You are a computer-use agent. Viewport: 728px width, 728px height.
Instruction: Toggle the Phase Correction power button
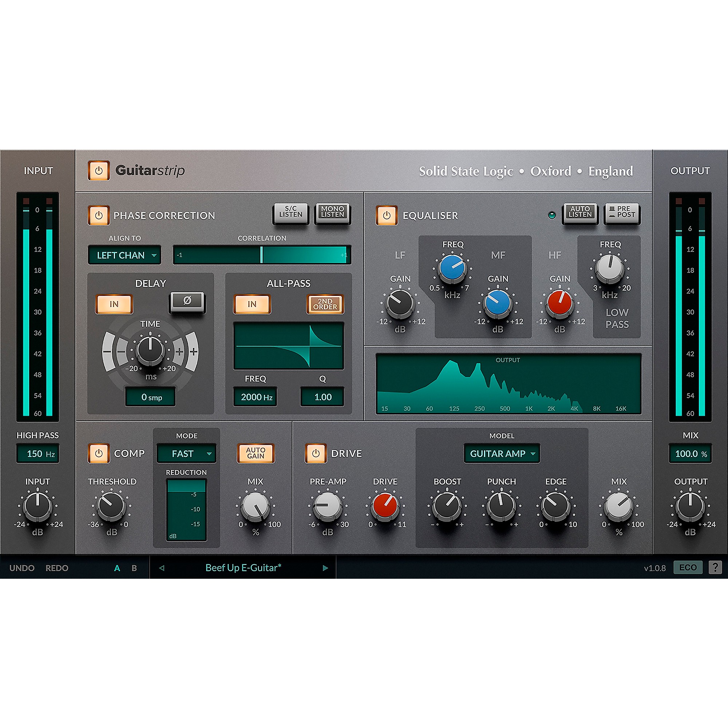click(99, 215)
